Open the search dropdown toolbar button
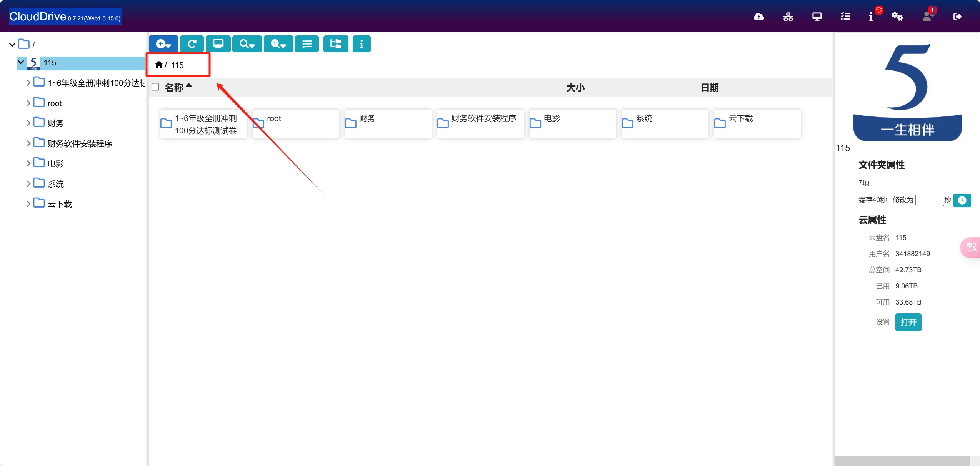 [247, 44]
